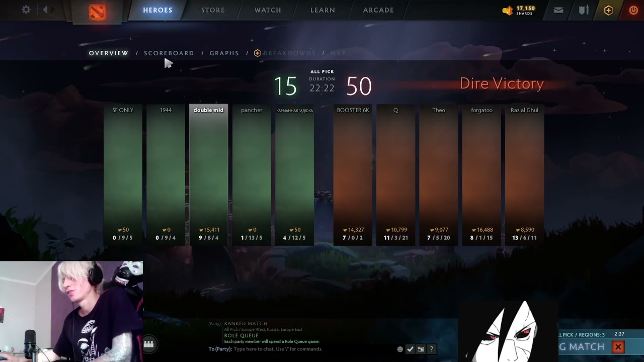Click the red power quit icon
Screen dimensions: 644x362
(x=633, y=10)
